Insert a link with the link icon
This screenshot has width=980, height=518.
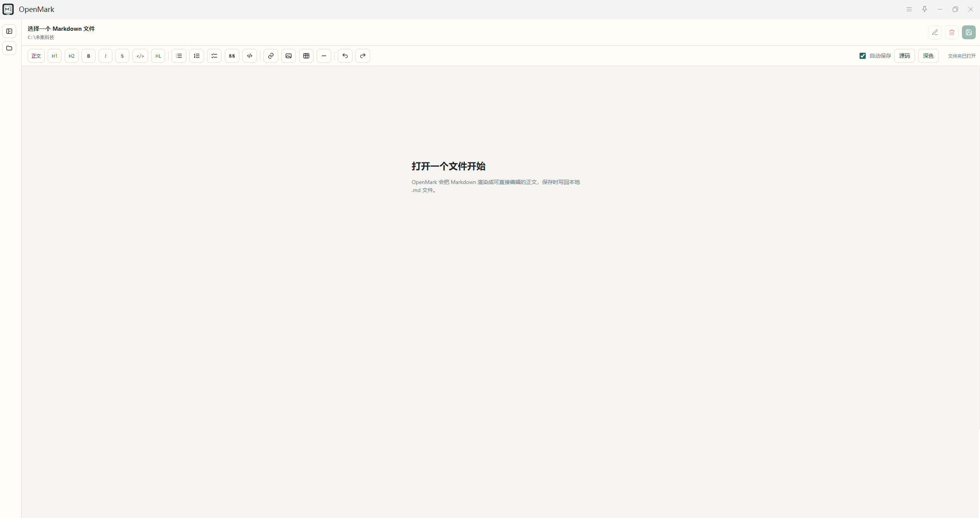pyautogui.click(x=271, y=56)
